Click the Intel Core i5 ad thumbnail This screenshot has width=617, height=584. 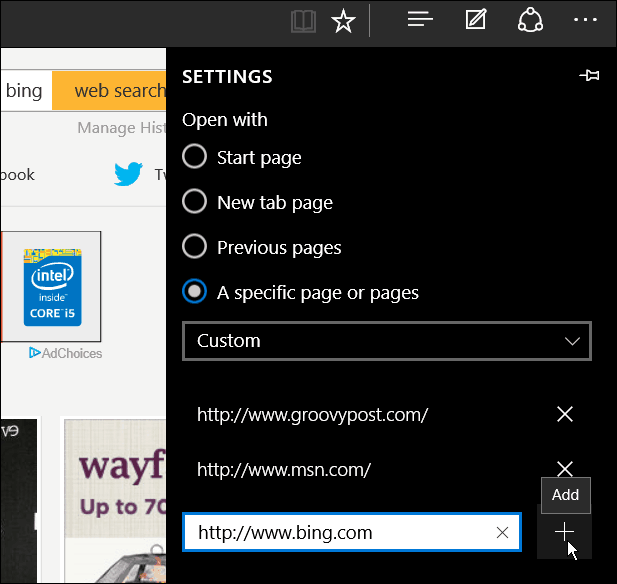click(x=51, y=286)
